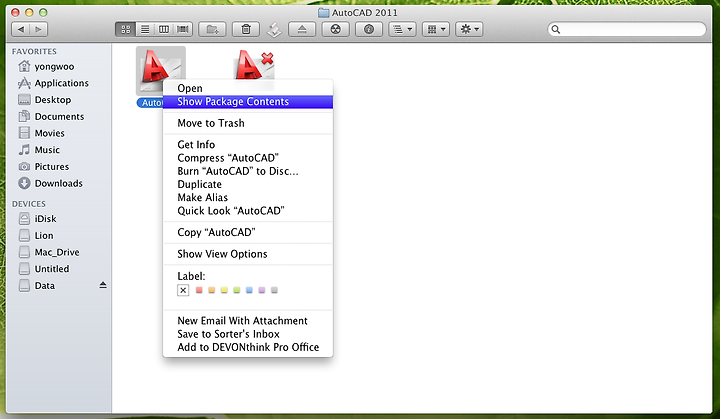
Task: Create a new folder from toolbar
Action: [x=212, y=29]
